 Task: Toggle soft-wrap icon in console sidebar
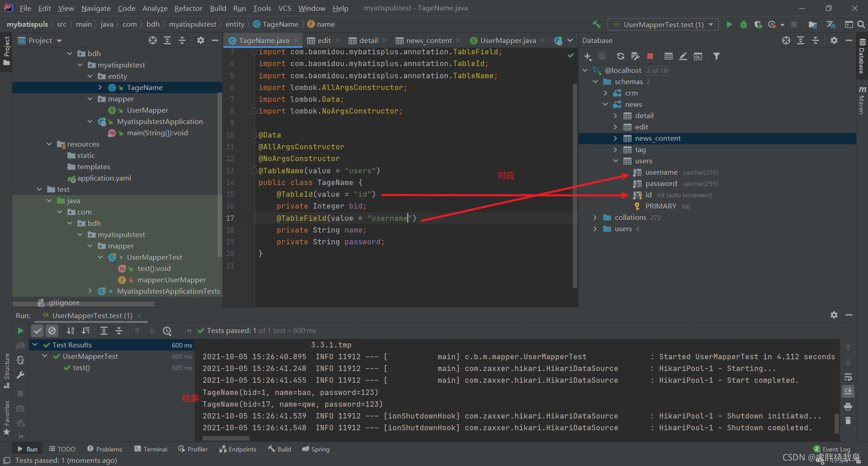click(x=848, y=377)
